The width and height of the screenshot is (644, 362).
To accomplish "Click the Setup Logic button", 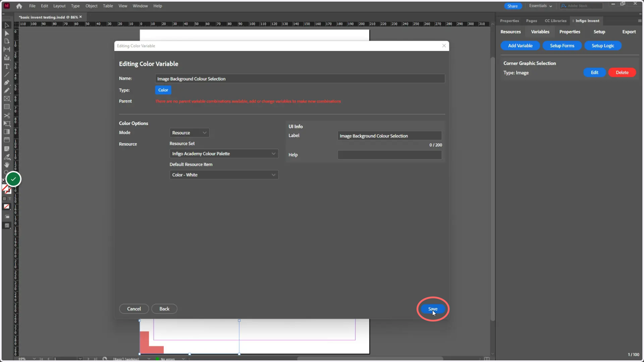I will click(x=603, y=46).
